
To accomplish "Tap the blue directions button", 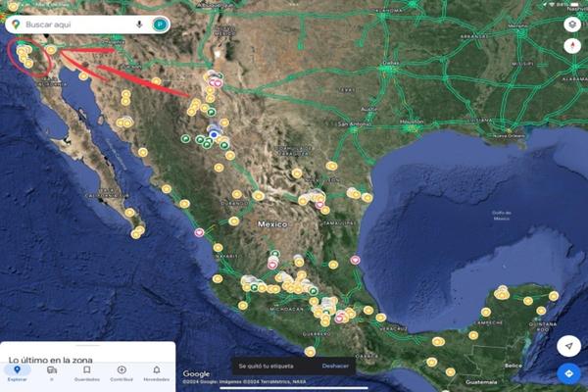I will (568, 373).
